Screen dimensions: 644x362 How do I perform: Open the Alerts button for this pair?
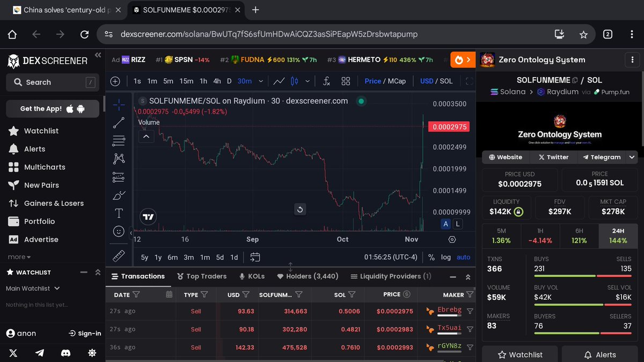point(600,354)
